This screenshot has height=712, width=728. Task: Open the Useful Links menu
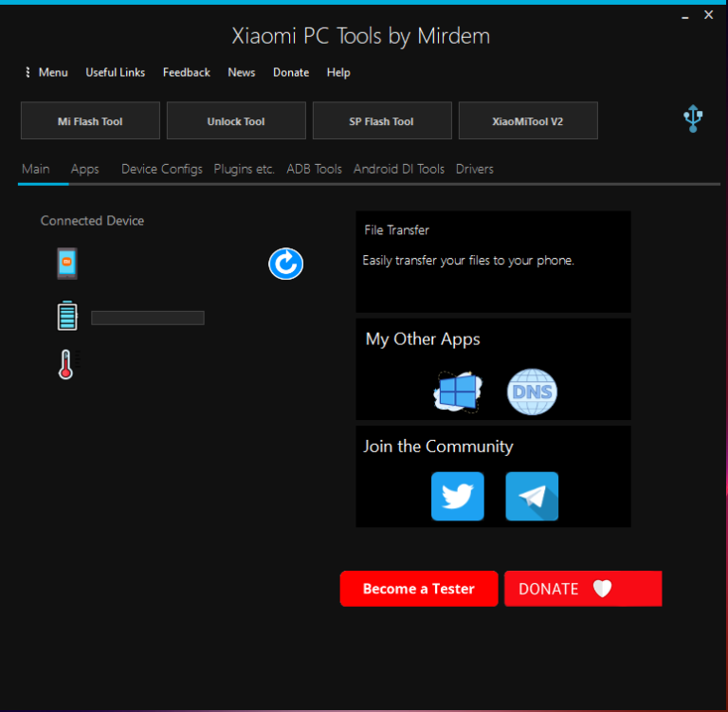click(x=115, y=72)
